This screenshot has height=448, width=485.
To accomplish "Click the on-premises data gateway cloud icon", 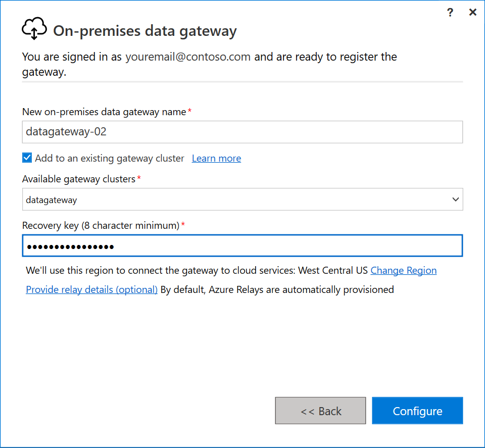I will 34,29.
